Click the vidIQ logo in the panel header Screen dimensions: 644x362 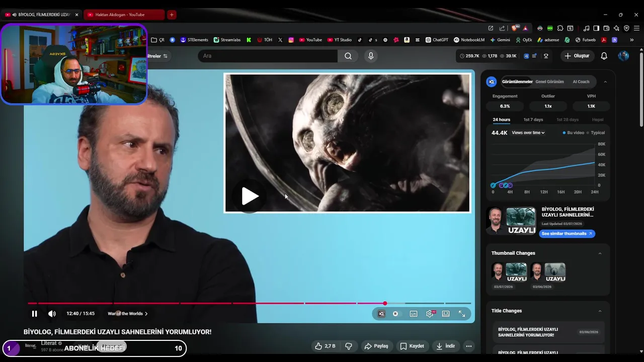pos(492,81)
